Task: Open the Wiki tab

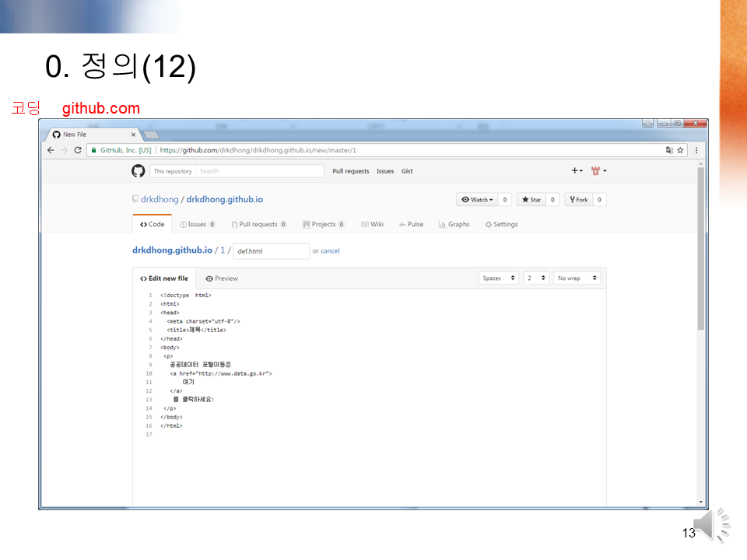Action: pos(372,224)
